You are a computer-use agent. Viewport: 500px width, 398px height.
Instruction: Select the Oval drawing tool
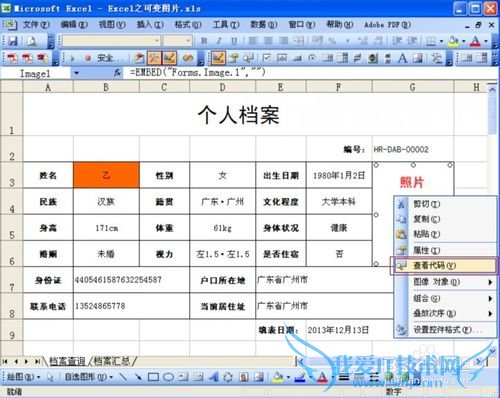(168, 377)
